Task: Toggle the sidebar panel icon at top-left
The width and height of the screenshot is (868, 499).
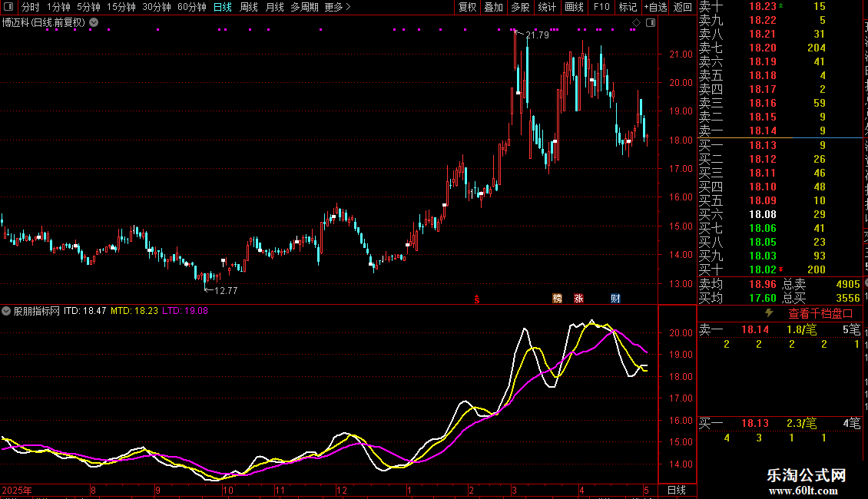Action: (x=8, y=7)
